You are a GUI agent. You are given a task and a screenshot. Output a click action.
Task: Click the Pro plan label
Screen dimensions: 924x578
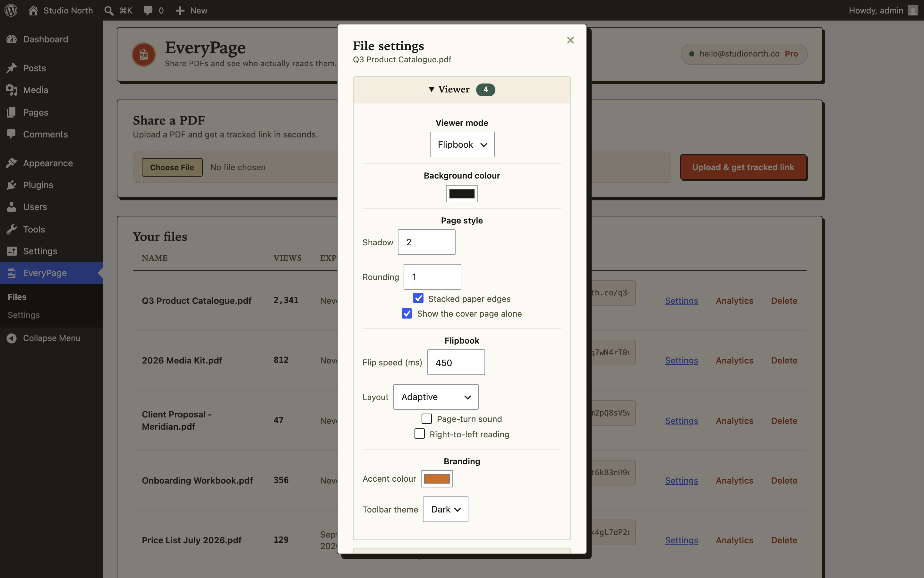pyautogui.click(x=791, y=54)
